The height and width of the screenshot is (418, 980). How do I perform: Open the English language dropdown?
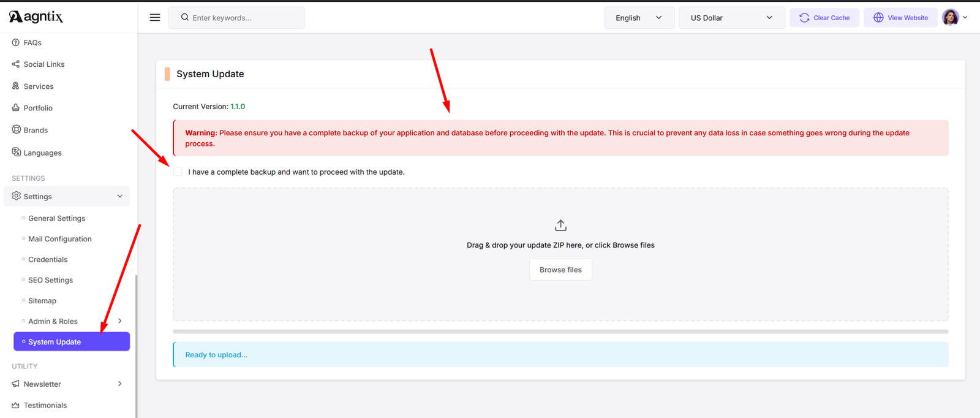[x=639, y=18]
